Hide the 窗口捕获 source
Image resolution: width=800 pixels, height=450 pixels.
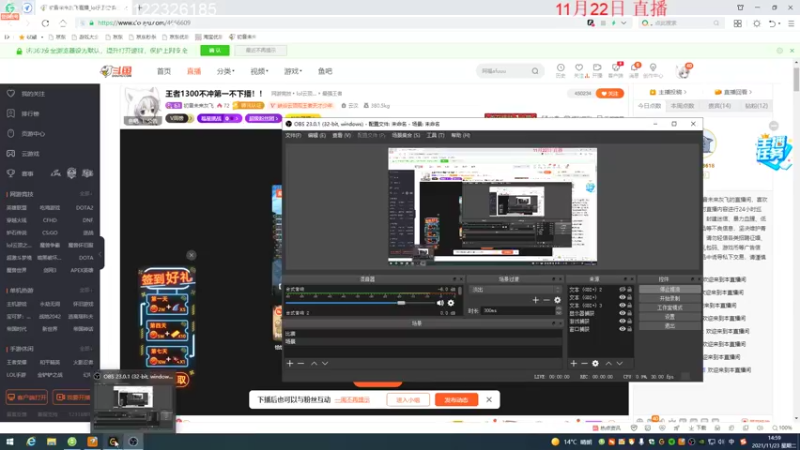(622, 329)
